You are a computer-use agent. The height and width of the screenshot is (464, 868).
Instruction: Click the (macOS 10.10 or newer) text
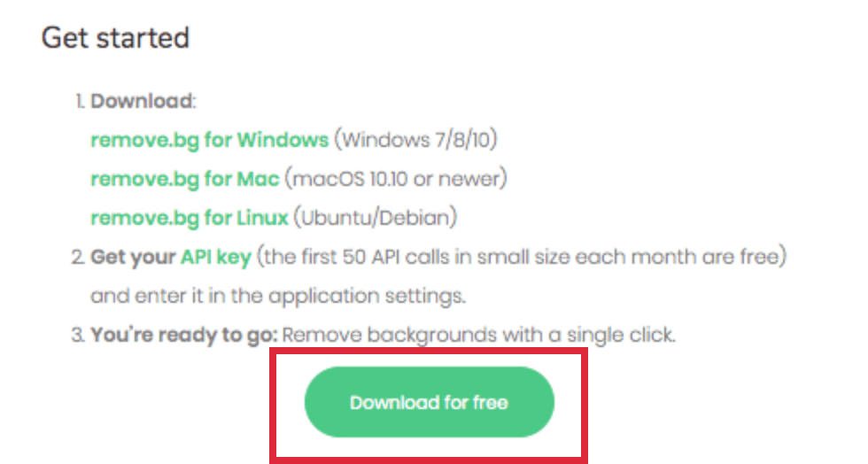[396, 179]
